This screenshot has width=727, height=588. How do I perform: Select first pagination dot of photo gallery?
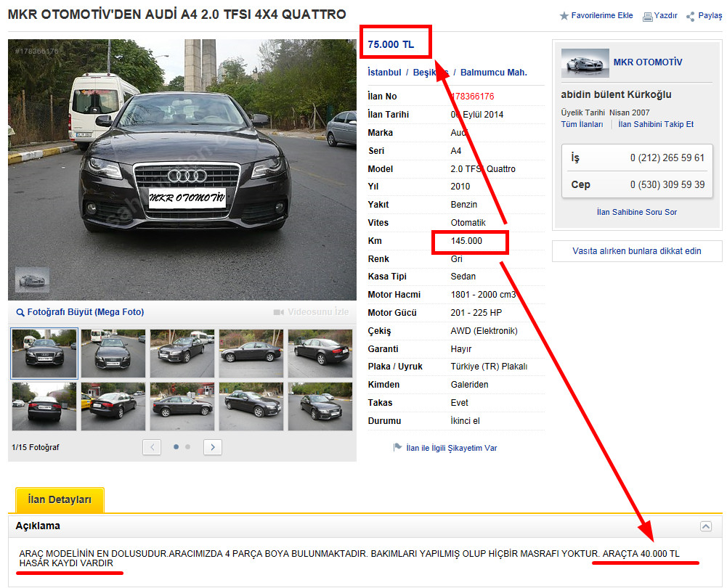pyautogui.click(x=176, y=446)
